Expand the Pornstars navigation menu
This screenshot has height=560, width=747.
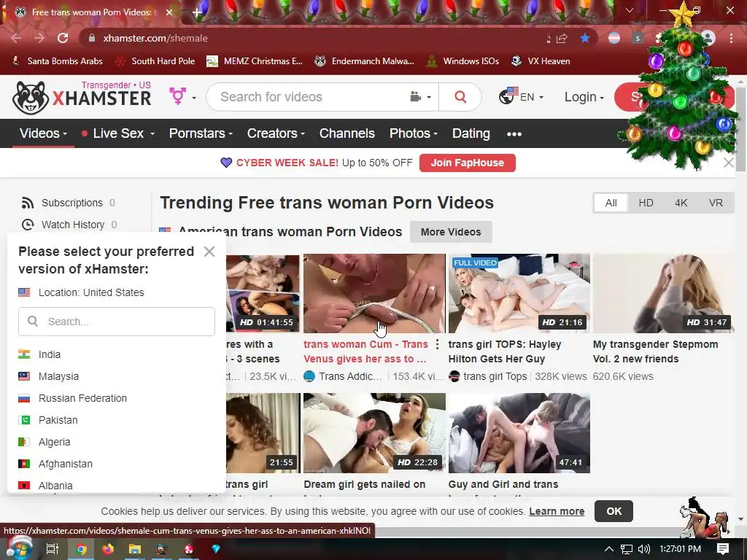click(x=201, y=133)
